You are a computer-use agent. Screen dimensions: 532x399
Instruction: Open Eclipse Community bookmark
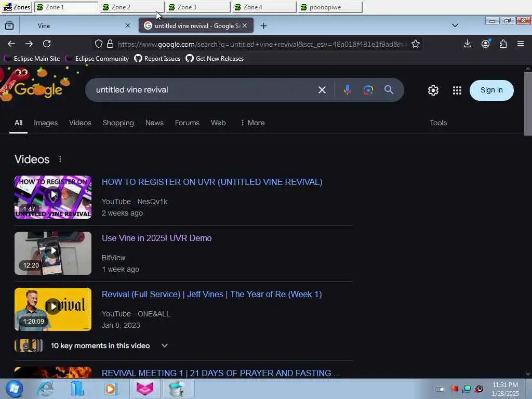click(x=97, y=59)
